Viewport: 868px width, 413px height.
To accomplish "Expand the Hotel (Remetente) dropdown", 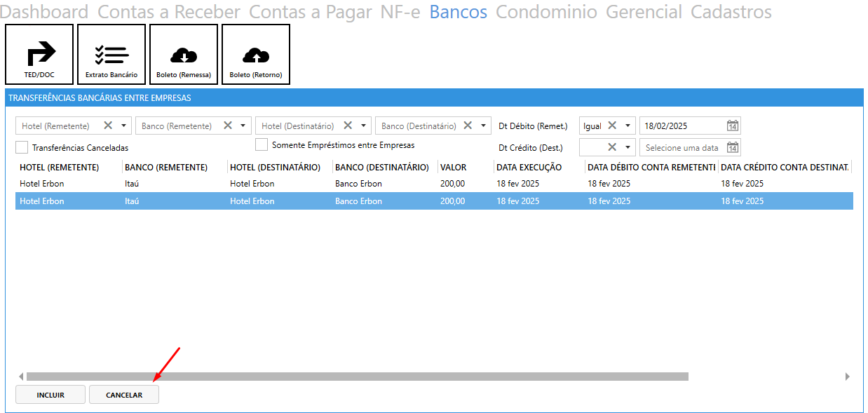I will 124,126.
